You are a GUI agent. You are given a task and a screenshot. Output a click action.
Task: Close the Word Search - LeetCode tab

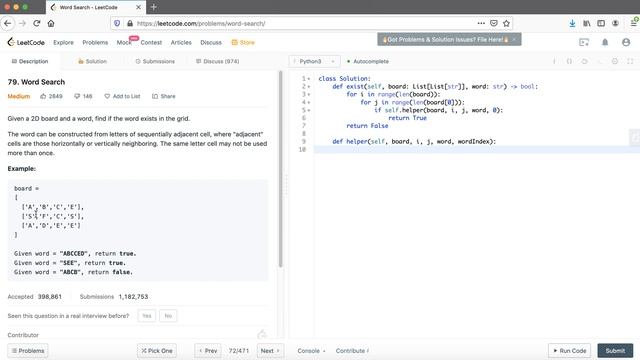(x=138, y=7)
